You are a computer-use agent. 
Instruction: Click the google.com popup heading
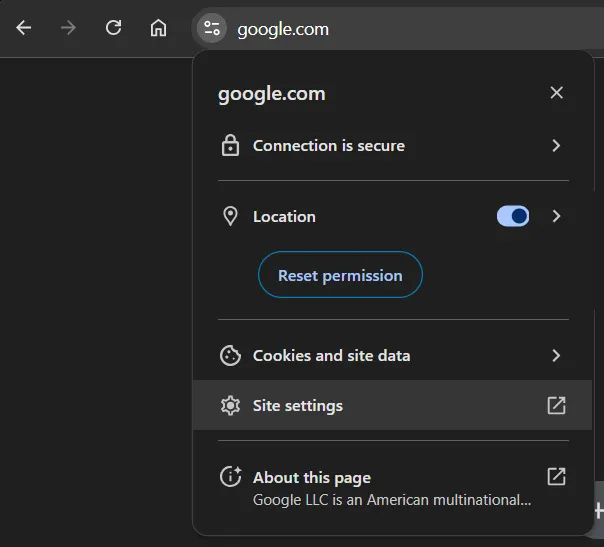(x=272, y=94)
